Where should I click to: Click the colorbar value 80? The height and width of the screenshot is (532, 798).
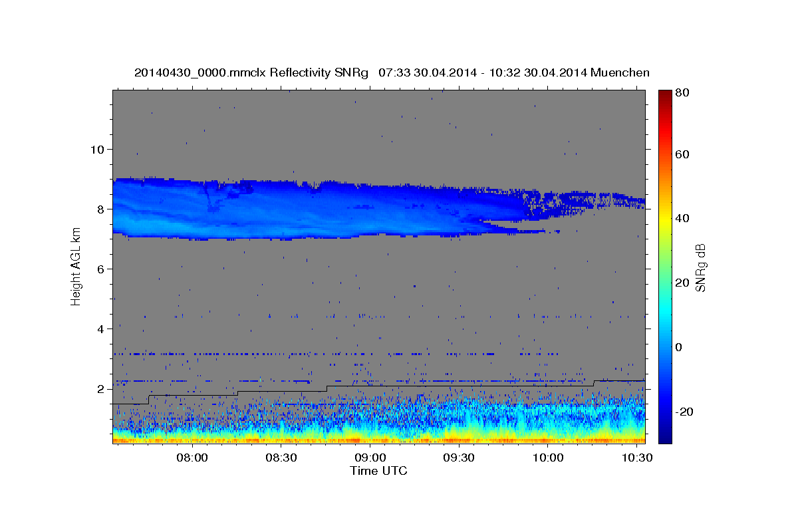point(682,93)
